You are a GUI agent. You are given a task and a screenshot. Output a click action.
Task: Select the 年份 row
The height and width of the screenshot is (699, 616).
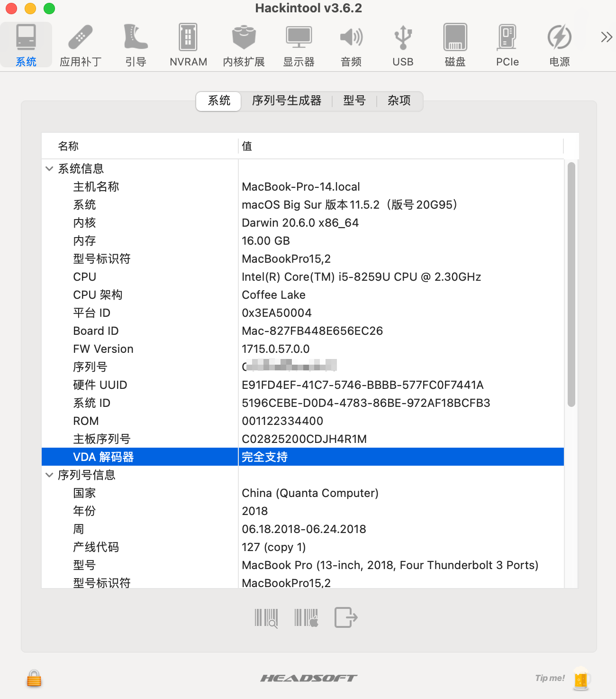click(303, 511)
